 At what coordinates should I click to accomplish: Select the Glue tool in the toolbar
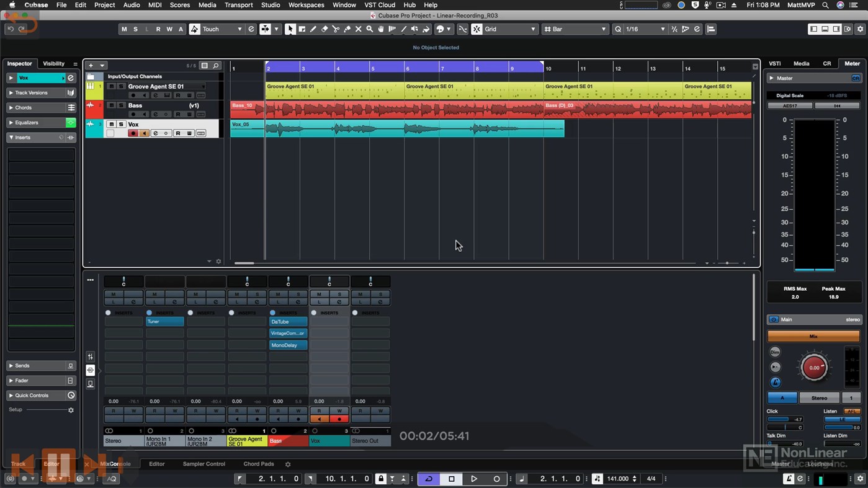tap(347, 29)
